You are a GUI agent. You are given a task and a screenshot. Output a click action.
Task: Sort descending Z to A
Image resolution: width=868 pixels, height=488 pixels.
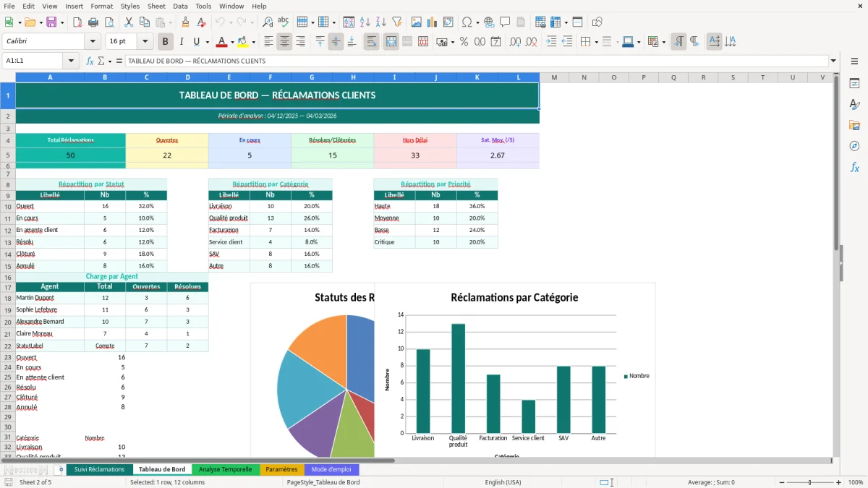click(x=381, y=22)
